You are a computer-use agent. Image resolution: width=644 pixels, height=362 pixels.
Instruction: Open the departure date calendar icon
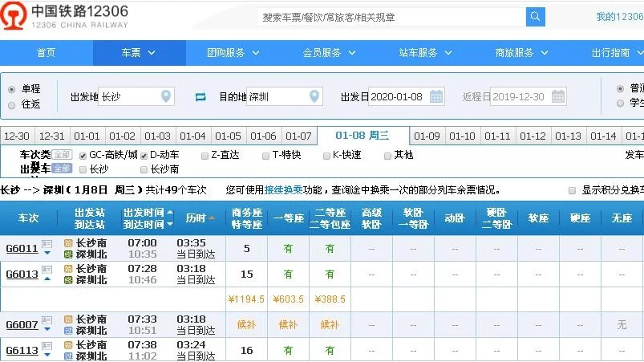coord(436,96)
